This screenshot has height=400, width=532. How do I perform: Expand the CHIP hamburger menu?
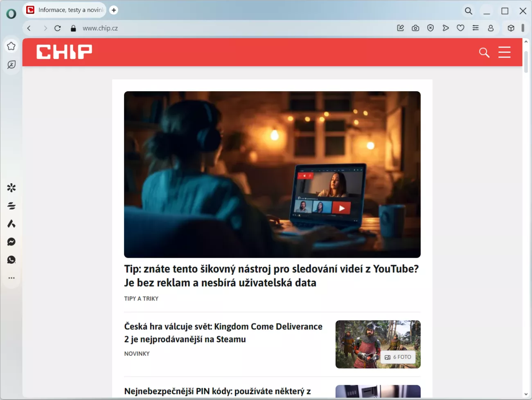(504, 52)
